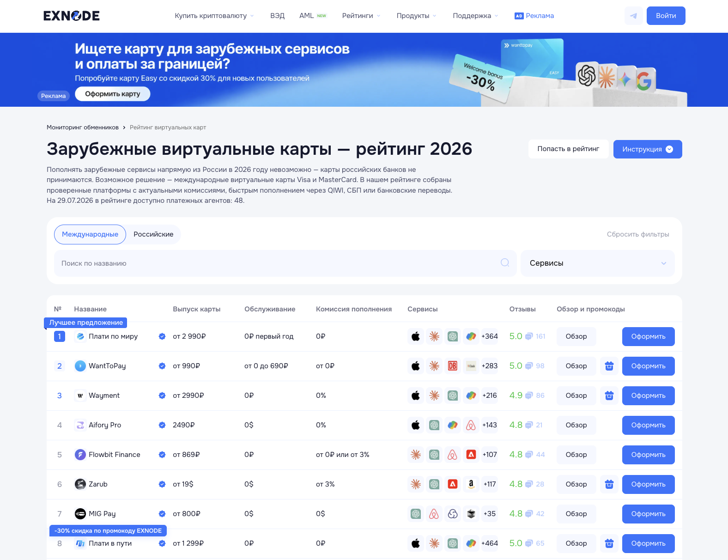This screenshot has width=728, height=560.
Task: Click Оформить for Aifory Pro
Action: 648,425
